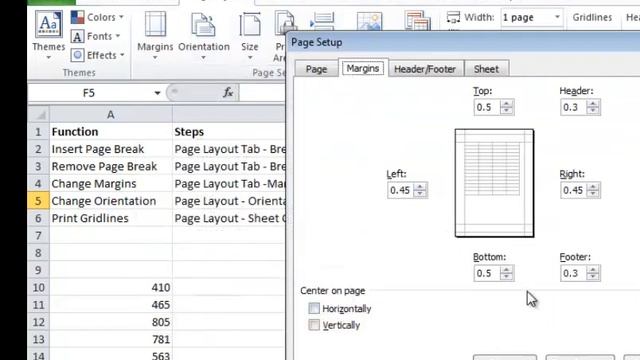This screenshot has height=360, width=640.
Task: Enable Center on page Horizontally
Action: (314, 308)
